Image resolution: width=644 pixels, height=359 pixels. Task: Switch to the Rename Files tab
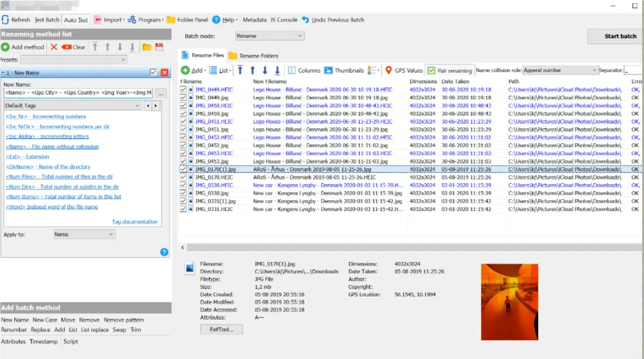pos(203,56)
